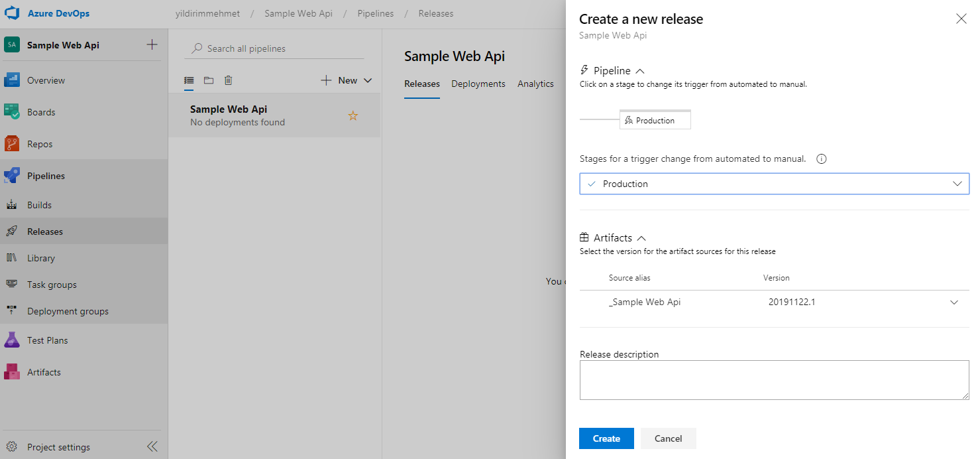The image size is (980, 459).
Task: Click the Releases rocket icon
Action: (12, 231)
